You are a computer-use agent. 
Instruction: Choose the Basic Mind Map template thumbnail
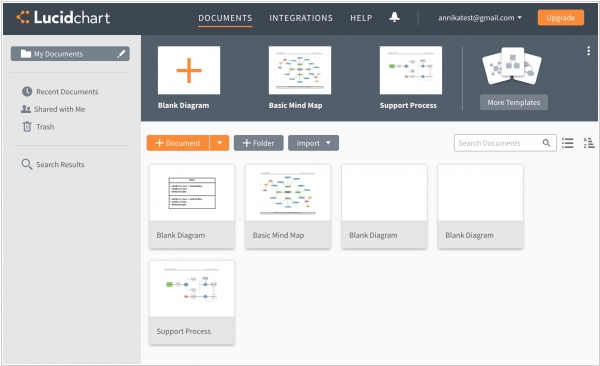coord(300,70)
